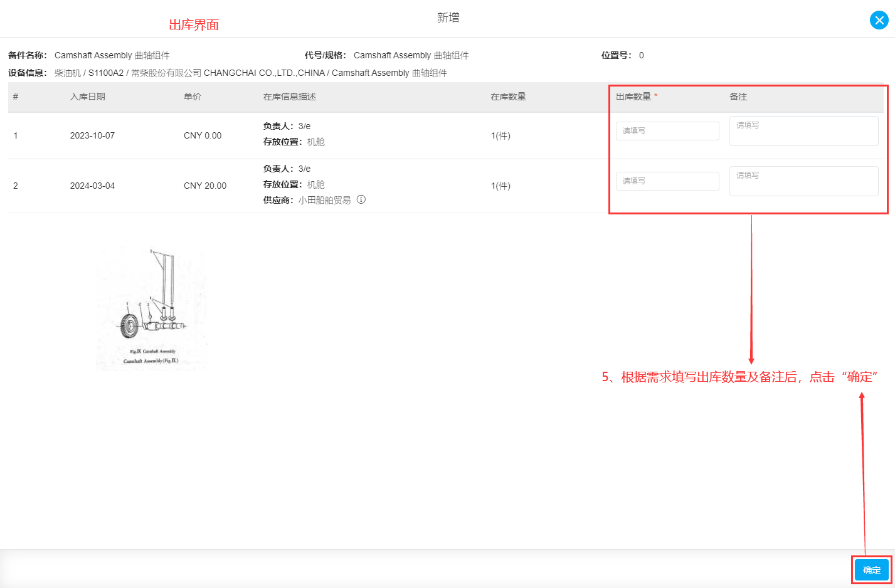The width and height of the screenshot is (895, 588).
Task: Select the date cell 2024-03-04
Action: point(92,186)
